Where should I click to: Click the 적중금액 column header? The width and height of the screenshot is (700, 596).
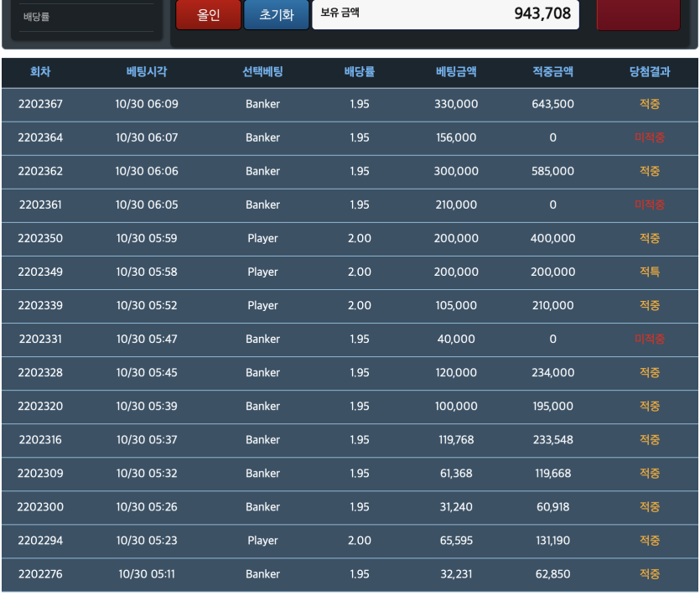click(x=552, y=71)
